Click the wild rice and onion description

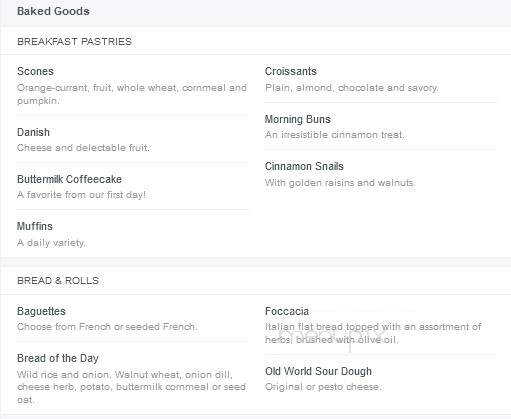point(131,387)
